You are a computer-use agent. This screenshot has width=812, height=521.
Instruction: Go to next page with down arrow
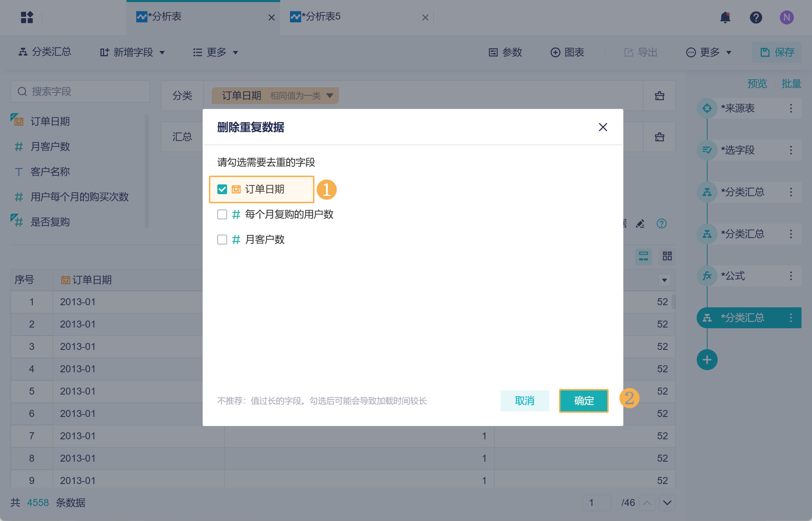pos(667,503)
